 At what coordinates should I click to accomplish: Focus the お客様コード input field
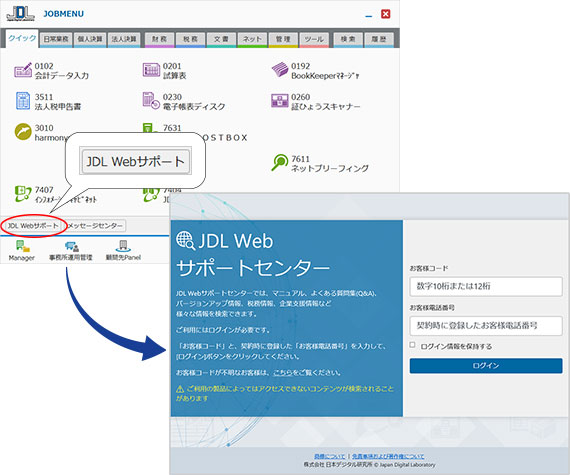click(x=486, y=286)
